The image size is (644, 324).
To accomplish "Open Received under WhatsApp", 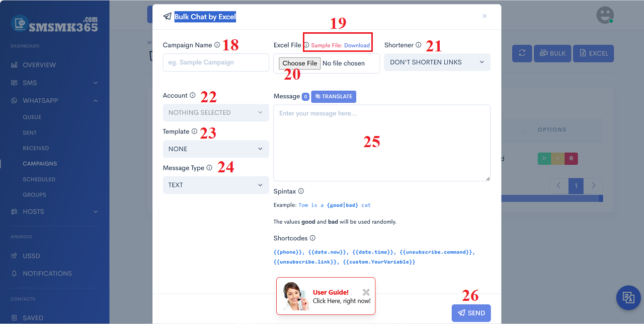I will point(36,148).
